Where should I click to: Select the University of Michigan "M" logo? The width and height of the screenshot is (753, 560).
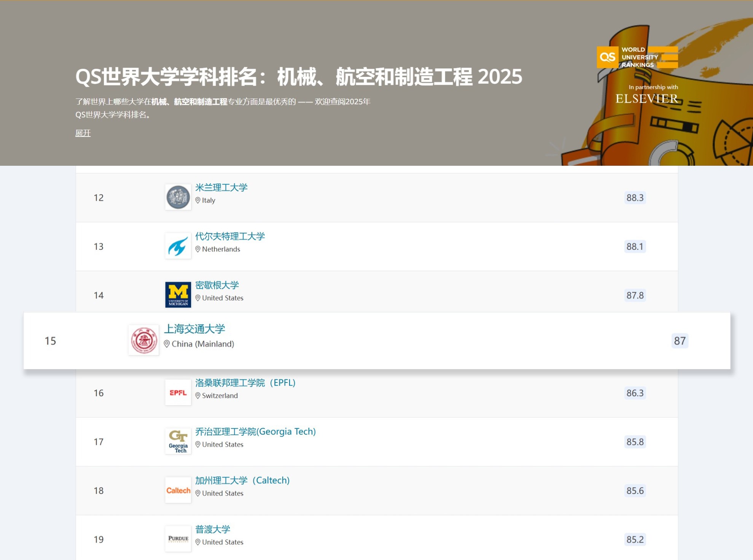[178, 295]
